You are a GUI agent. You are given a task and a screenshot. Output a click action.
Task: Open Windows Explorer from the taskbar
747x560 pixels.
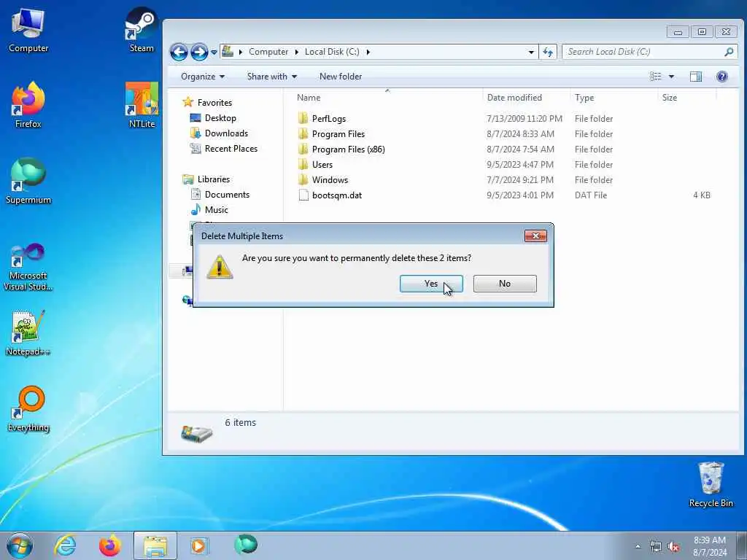tap(155, 545)
